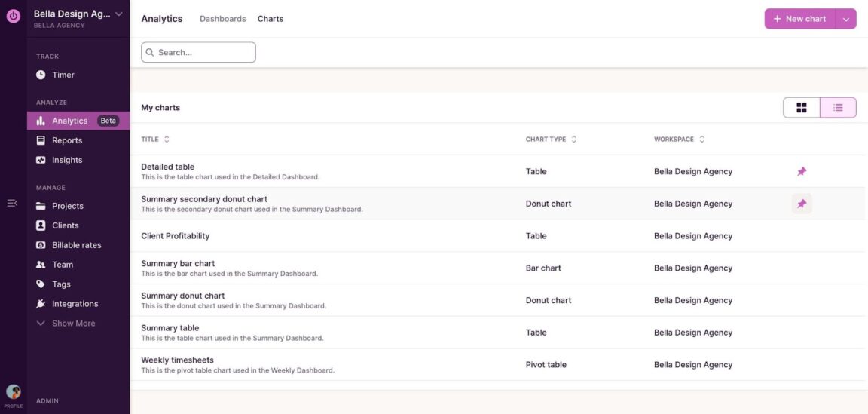
Task: Open the Timer clock icon
Action: click(41, 75)
